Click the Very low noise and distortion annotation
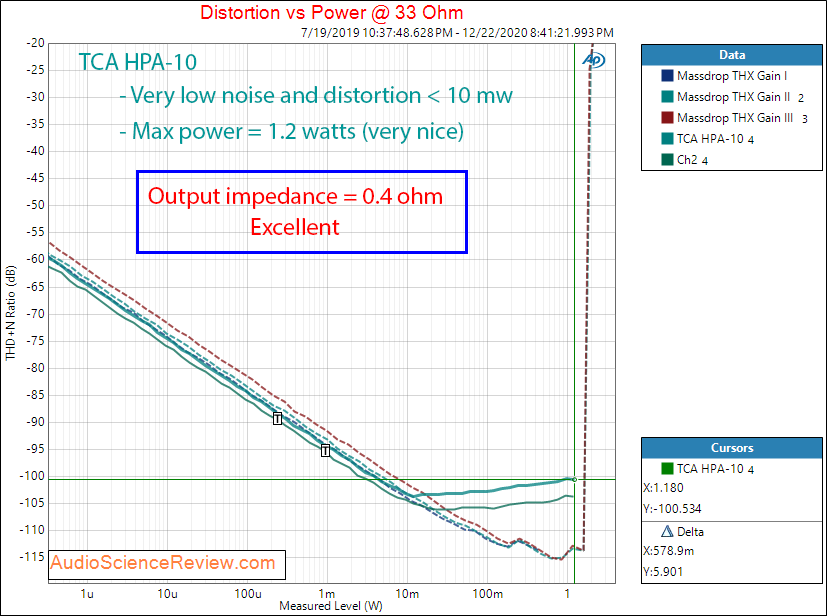 316,95
